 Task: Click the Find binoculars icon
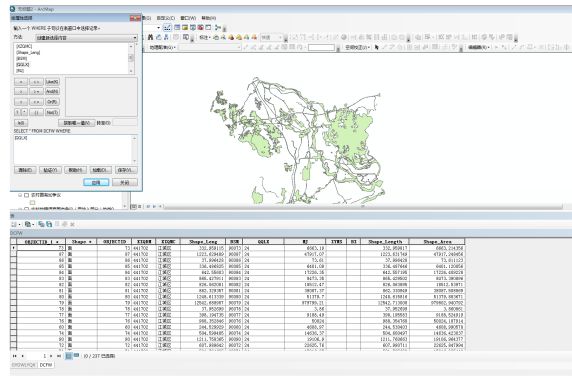[x=150, y=37]
